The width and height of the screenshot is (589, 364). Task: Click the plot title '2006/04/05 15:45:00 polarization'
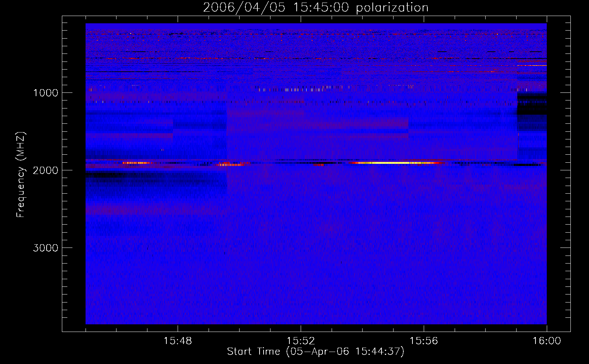click(316, 8)
